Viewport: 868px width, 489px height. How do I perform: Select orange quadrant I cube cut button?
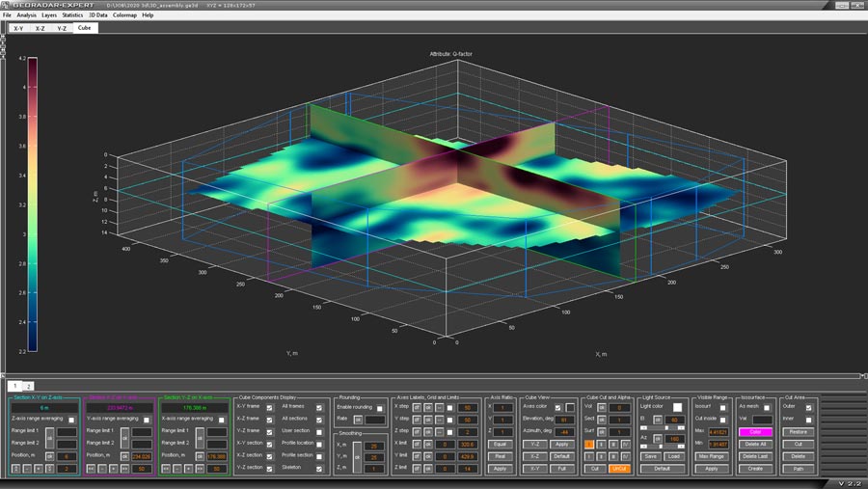click(588, 444)
